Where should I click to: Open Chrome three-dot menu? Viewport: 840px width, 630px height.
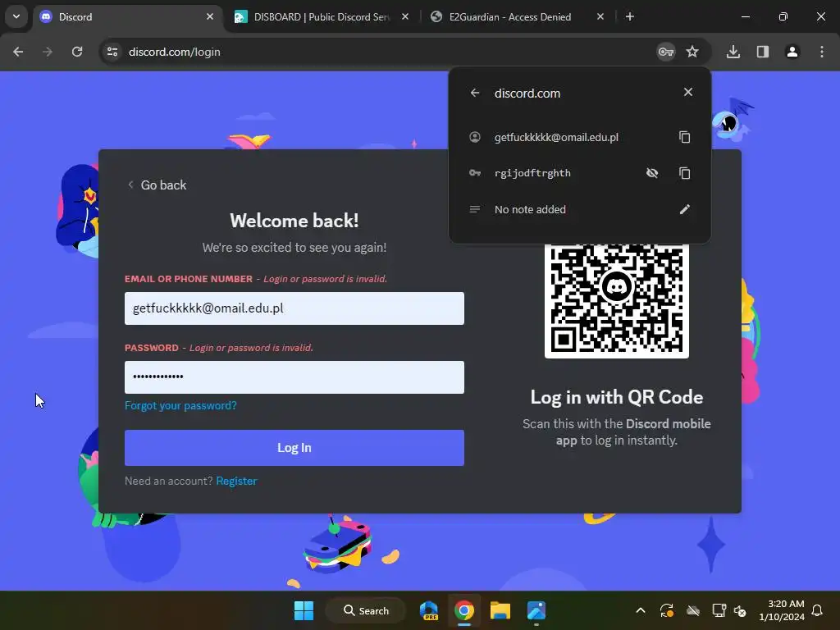[822, 52]
